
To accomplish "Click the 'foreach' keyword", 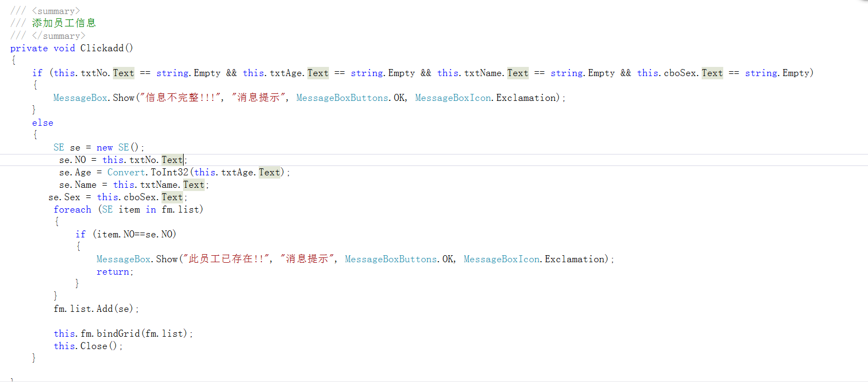I will click(x=72, y=209).
